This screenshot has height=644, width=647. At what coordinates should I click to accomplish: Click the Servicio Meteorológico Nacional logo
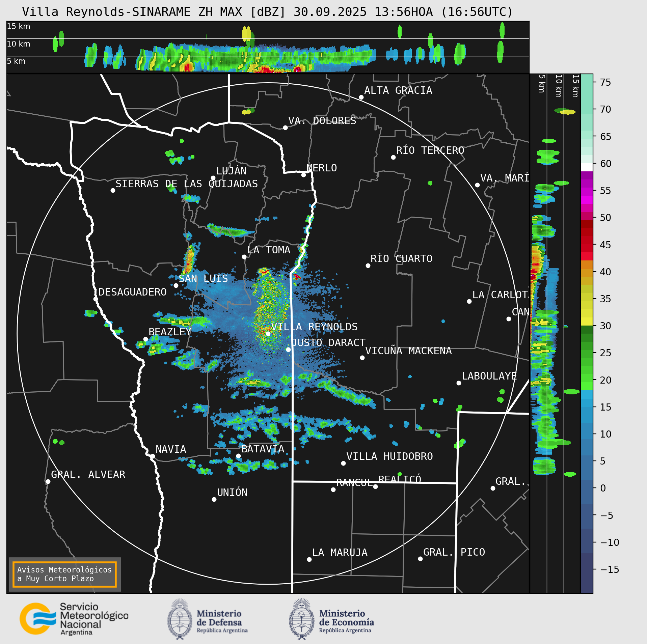(x=74, y=619)
